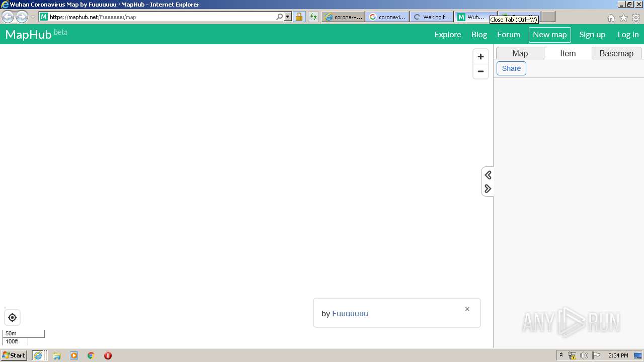Show hidden system tray icons
The image size is (644, 362).
point(561,355)
